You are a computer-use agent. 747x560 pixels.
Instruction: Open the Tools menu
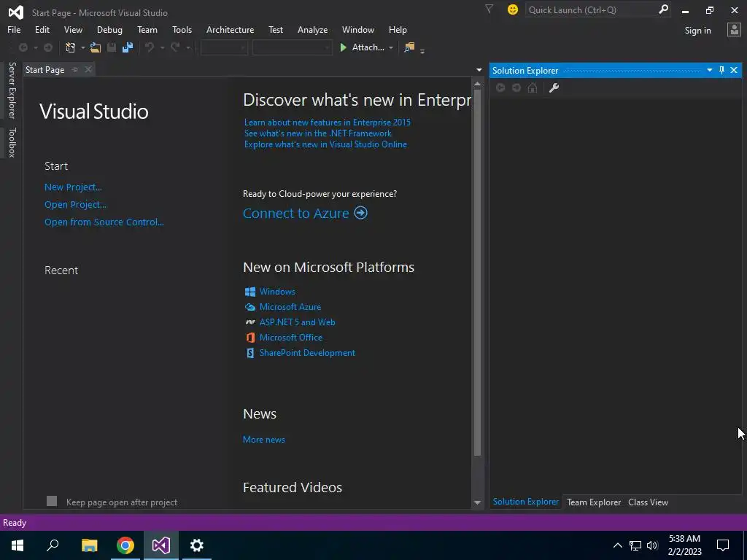[x=182, y=29]
